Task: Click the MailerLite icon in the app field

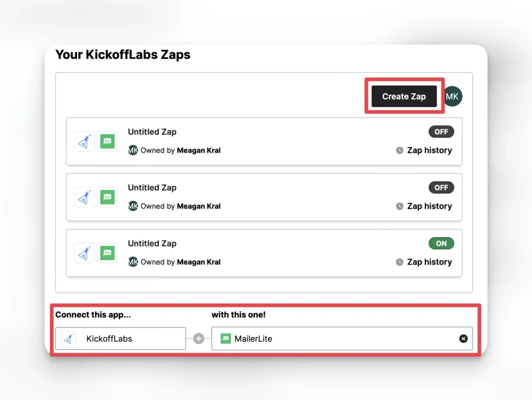Action: pos(225,339)
